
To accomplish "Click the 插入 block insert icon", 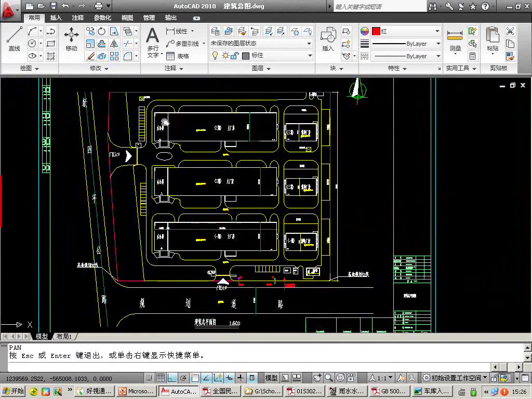I will coord(328,39).
